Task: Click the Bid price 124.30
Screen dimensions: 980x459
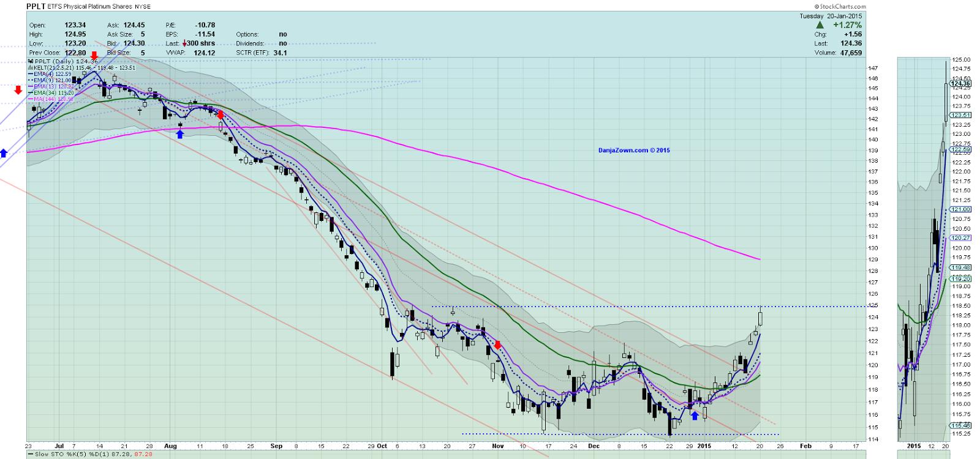Action: [134, 43]
